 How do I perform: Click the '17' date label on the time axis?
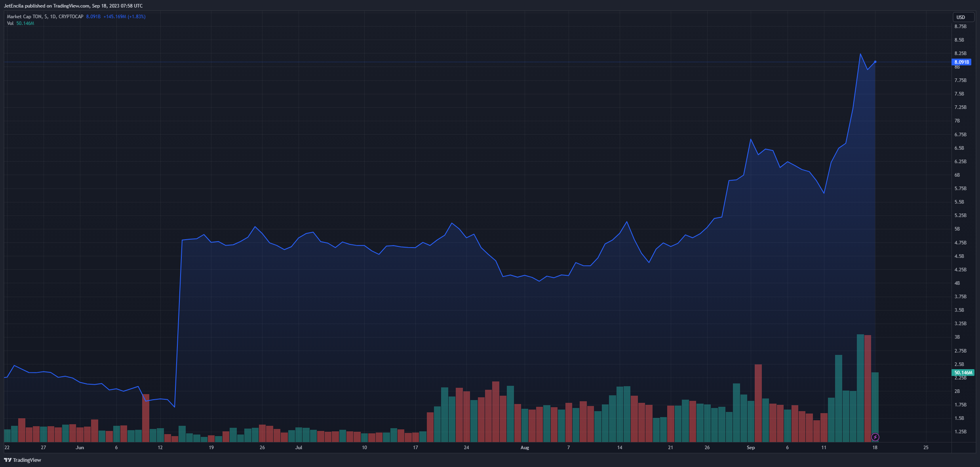coord(415,448)
